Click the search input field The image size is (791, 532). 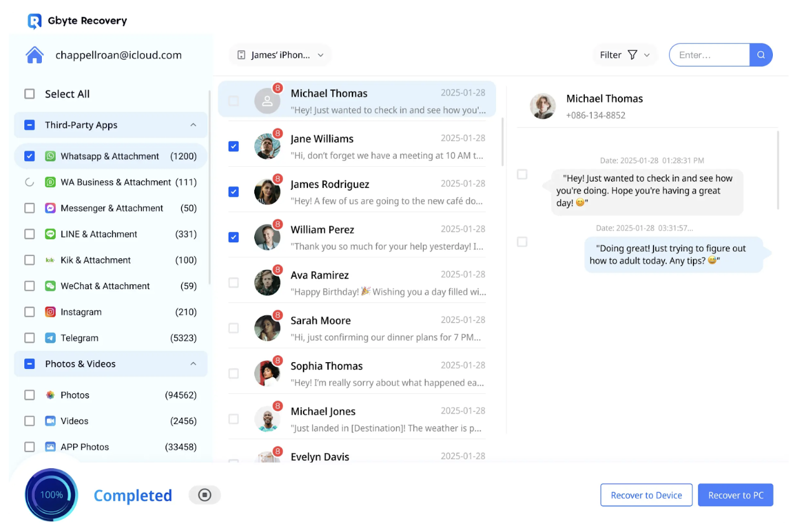[709, 55]
